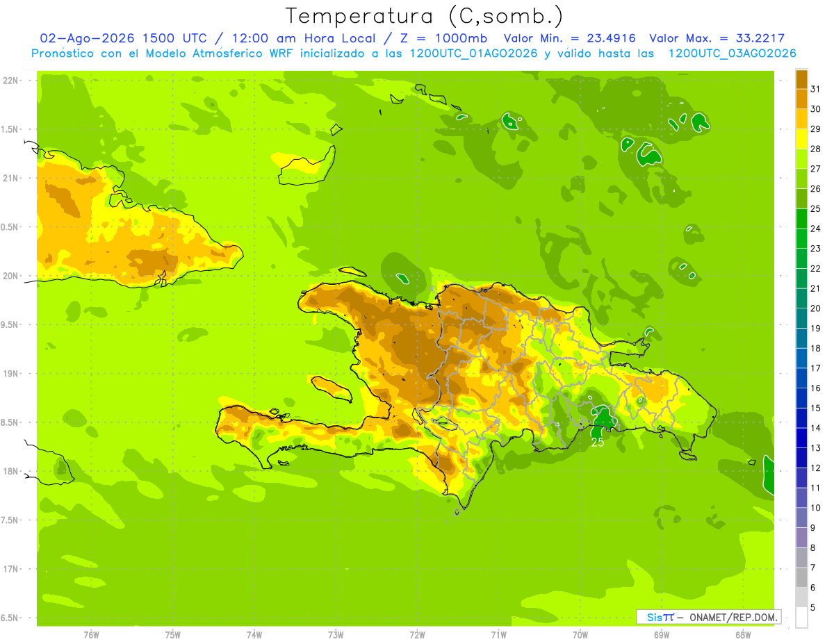Image resolution: width=834 pixels, height=644 pixels.
Task: Click the '74W' longitude axis label
Action: click(x=254, y=635)
